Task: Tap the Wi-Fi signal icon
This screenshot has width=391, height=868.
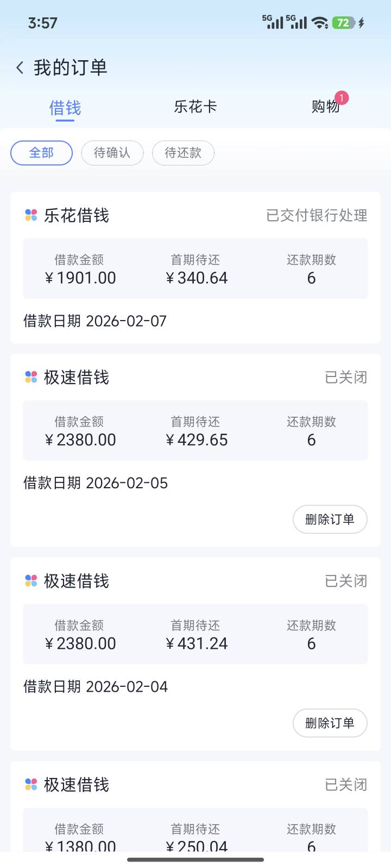Action: (320, 23)
